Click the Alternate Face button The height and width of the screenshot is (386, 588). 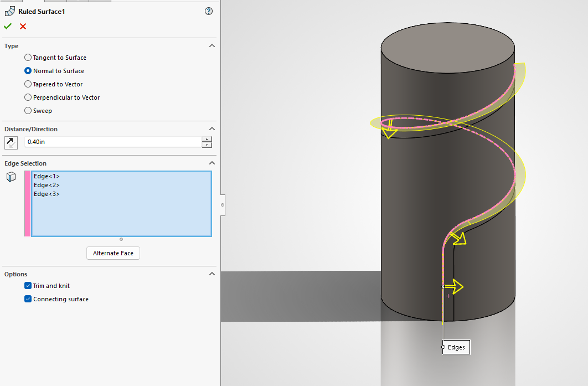coord(114,253)
